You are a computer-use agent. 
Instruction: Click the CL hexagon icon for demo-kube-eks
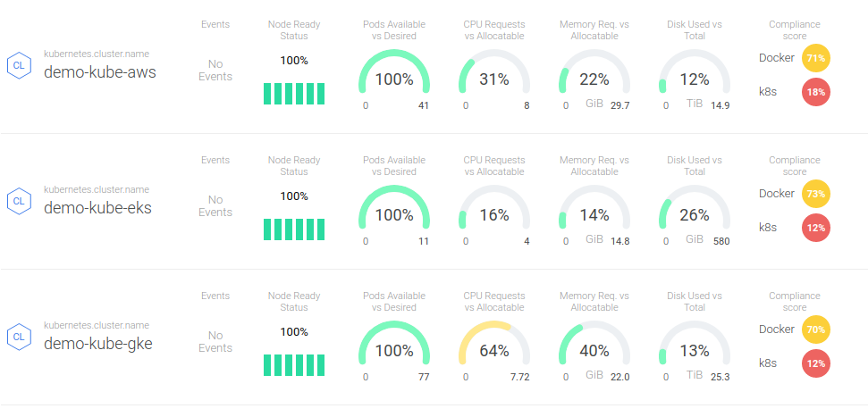(x=17, y=201)
